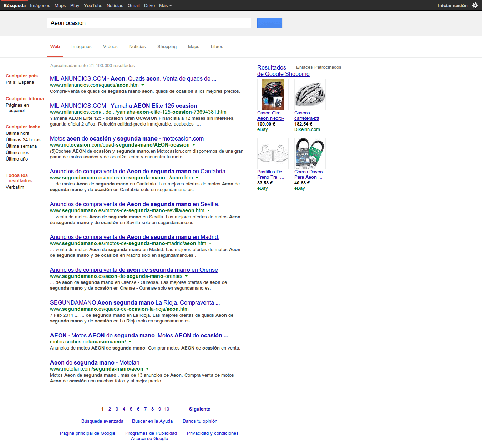Open the Aeon segunda mano en Sevilla result
The width and height of the screenshot is (482, 448).
click(135, 204)
